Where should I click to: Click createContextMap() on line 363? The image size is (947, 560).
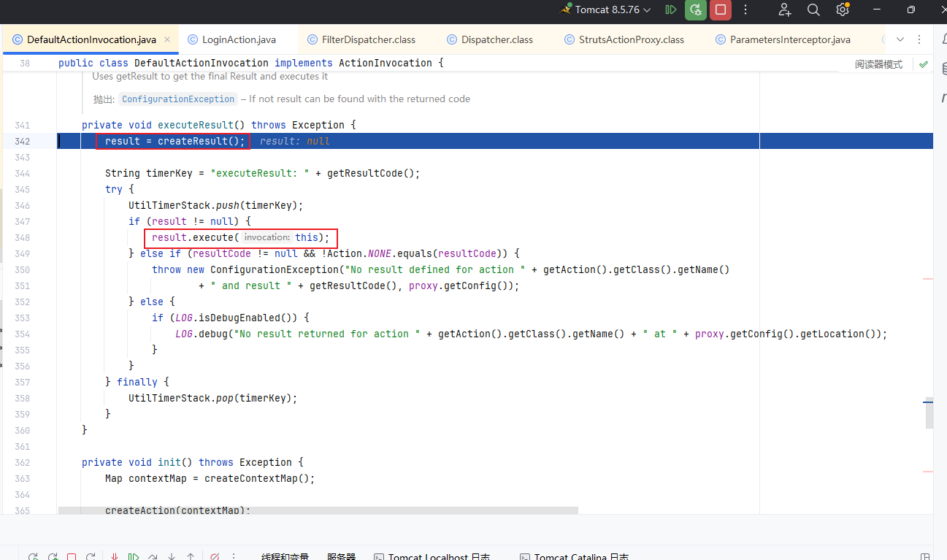tap(257, 478)
